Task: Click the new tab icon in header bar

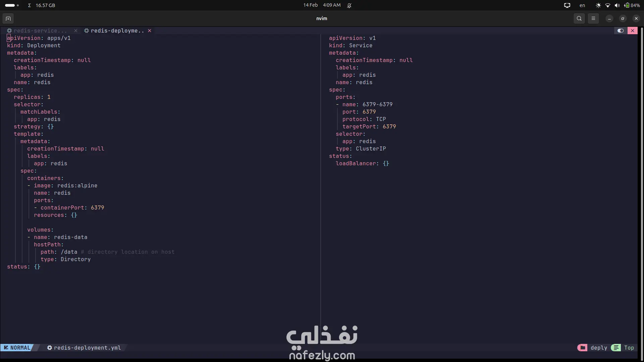Action: pyautogui.click(x=8, y=18)
